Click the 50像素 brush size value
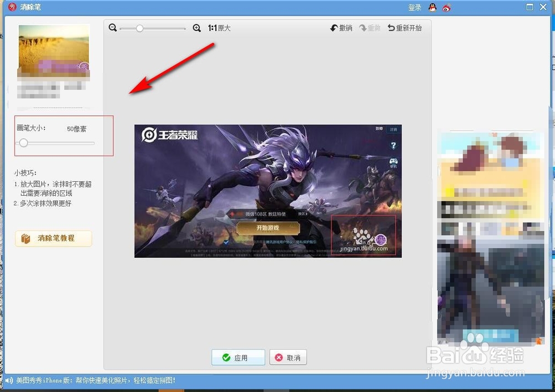This screenshot has height=392, width=555. coord(77,129)
